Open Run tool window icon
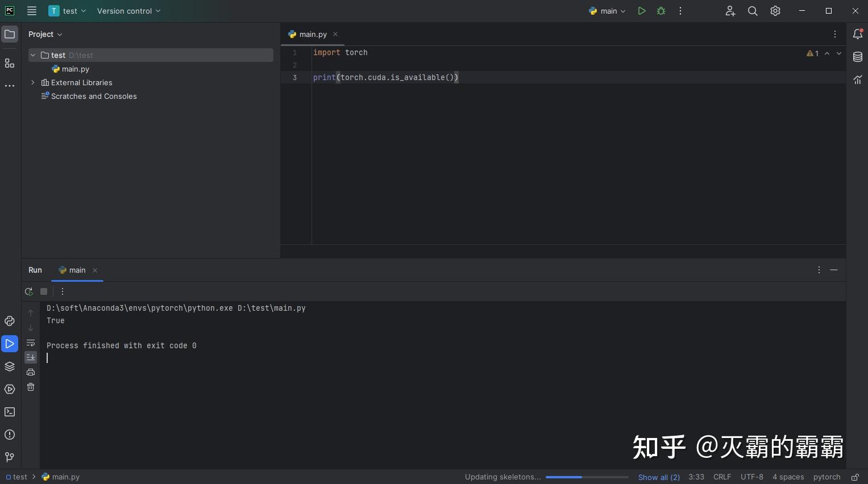Image resolution: width=868 pixels, height=484 pixels. point(10,344)
